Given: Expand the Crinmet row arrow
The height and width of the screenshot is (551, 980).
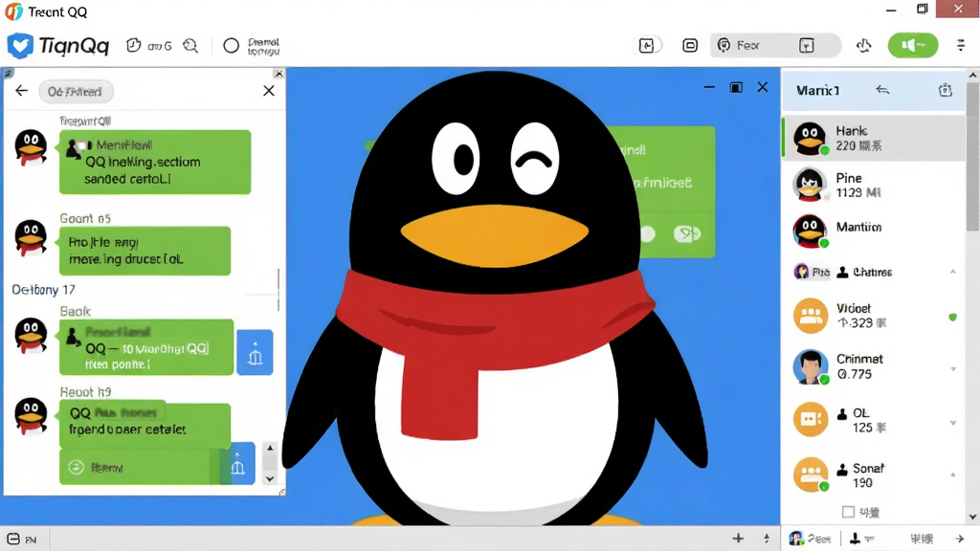Looking at the screenshot, I should 953,369.
